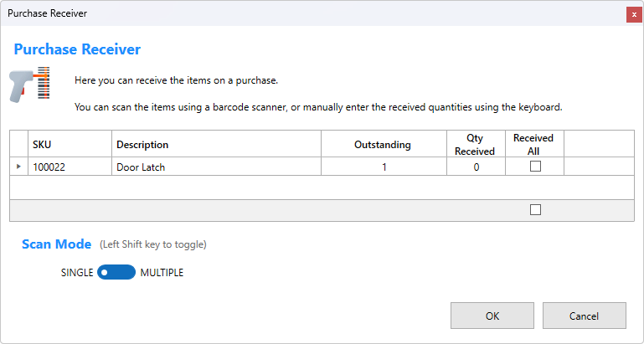The width and height of the screenshot is (644, 344).
Task: Click the Outstanding column header
Action: (x=383, y=144)
